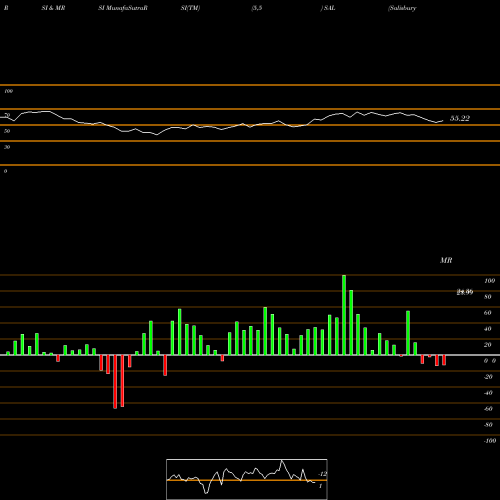Click the MR axis label 60
Screen dimensions: 500x500
488,313
